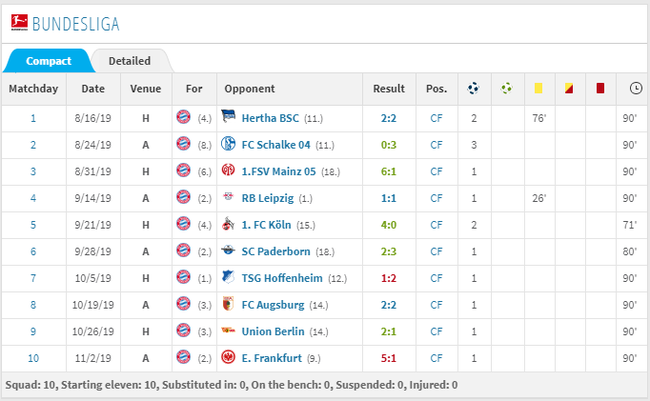Click the red card icon header
Screen dimensions: 650x401
600,88
